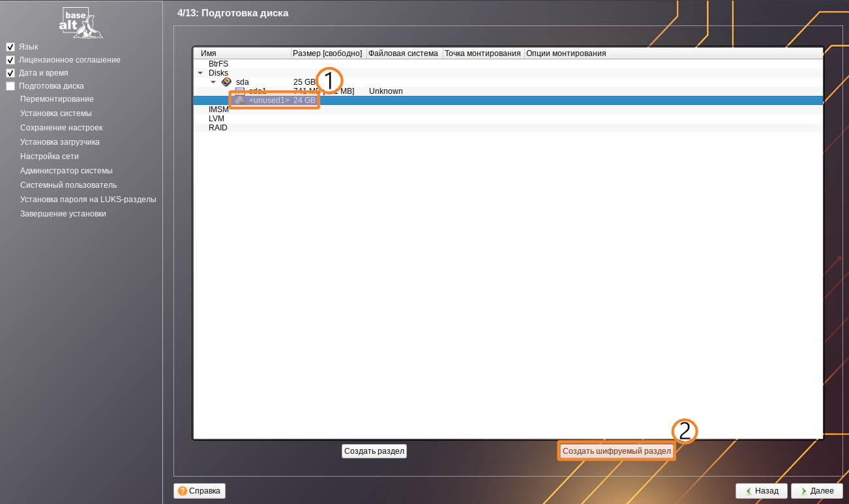The width and height of the screenshot is (849, 504).
Task: Click the unchecked Подготовка диска checkbox
Action: coord(10,86)
